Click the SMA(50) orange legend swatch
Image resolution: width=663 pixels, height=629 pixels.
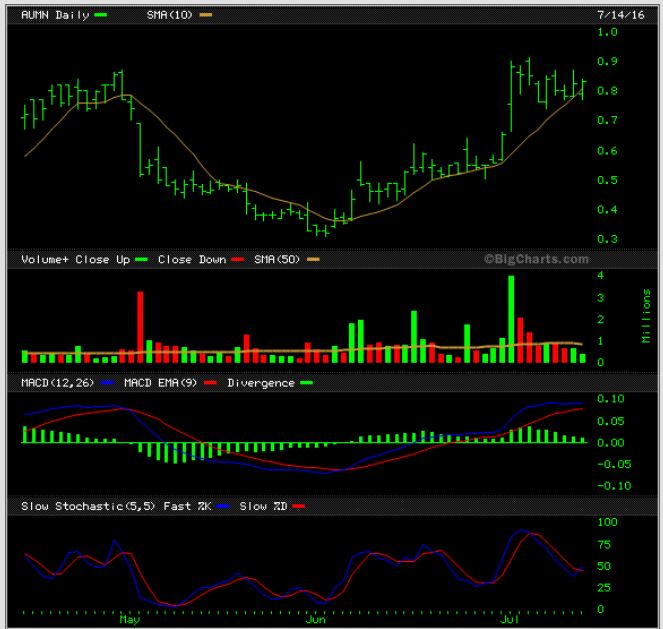coord(312,259)
